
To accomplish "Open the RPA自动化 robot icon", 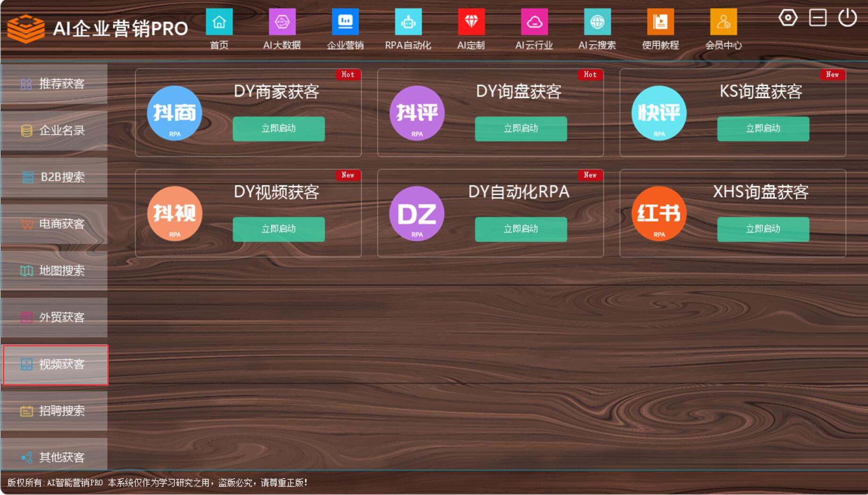I will (408, 22).
